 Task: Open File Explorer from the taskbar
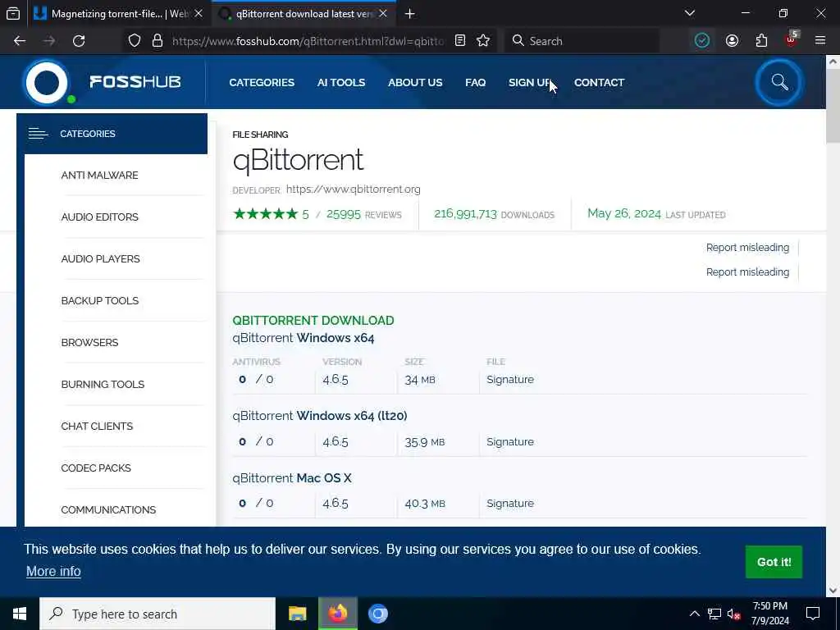click(297, 614)
